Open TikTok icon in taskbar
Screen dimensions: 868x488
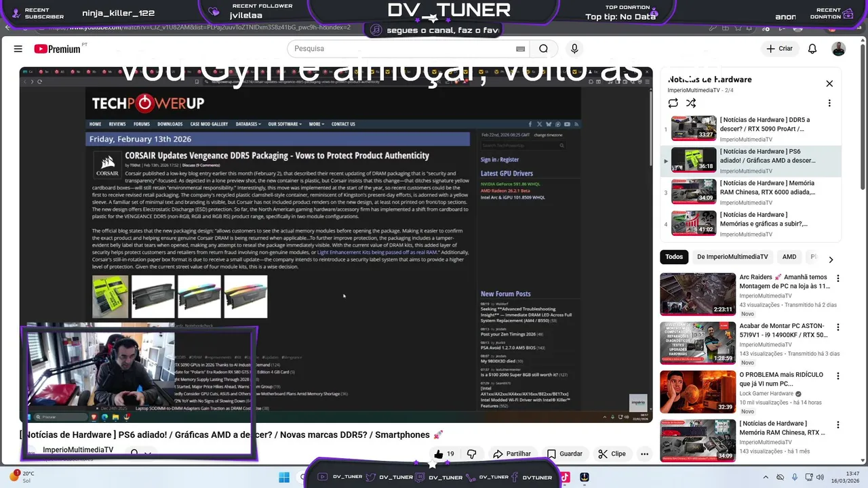pos(564,477)
